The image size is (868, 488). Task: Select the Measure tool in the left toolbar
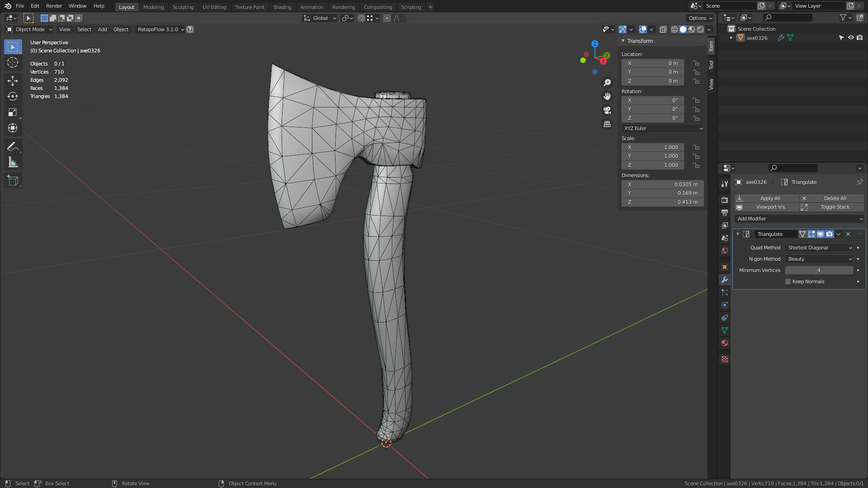click(12, 162)
